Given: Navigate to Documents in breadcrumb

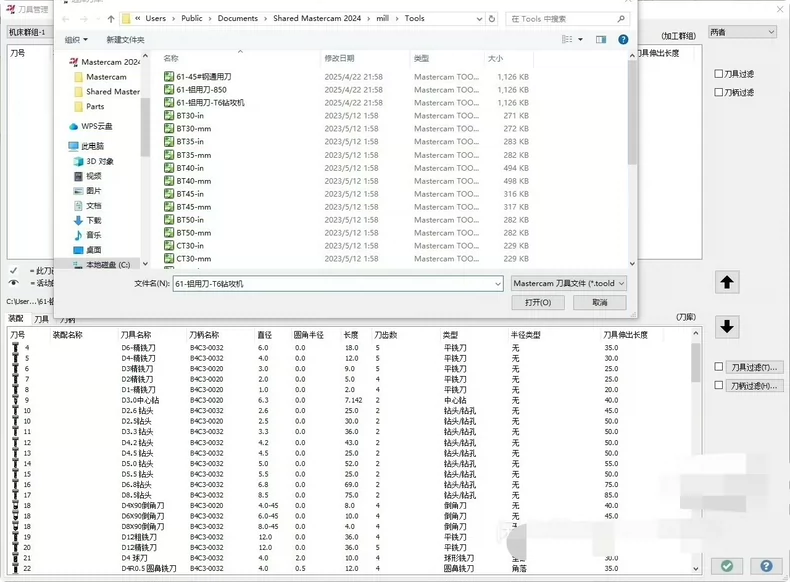Looking at the screenshot, I should click(238, 18).
